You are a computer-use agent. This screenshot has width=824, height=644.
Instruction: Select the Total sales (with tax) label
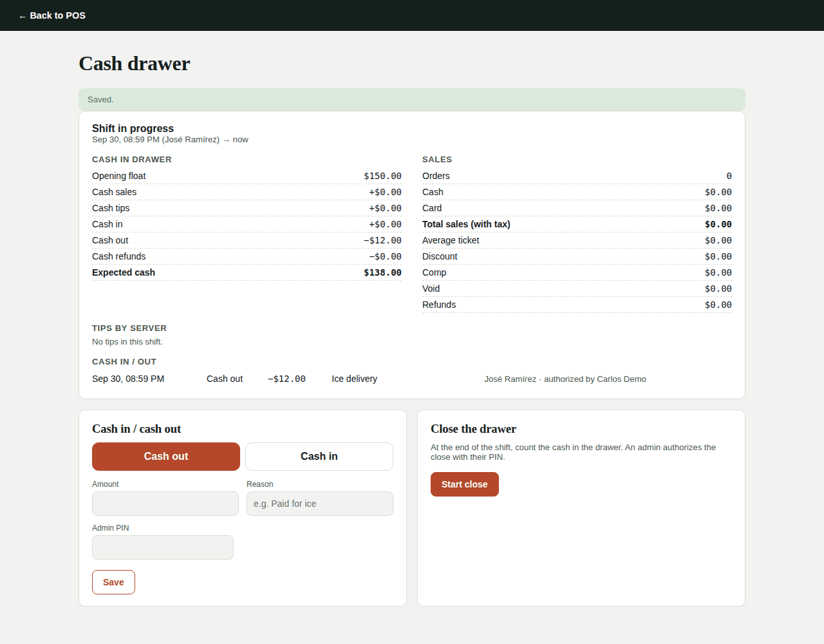tap(466, 224)
